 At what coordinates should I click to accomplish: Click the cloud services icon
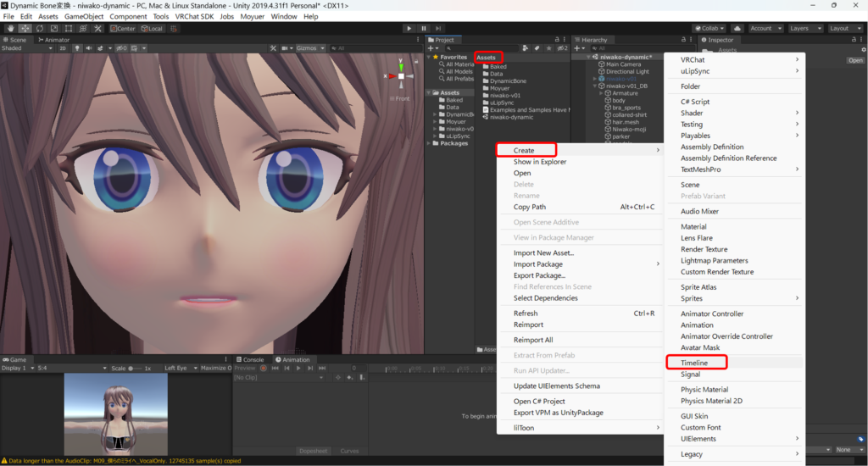tap(737, 28)
